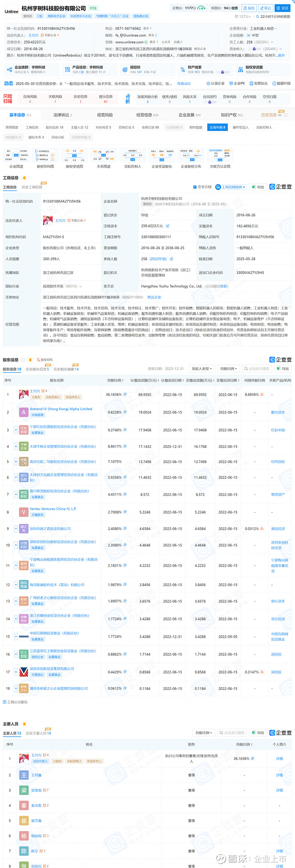Follow the company with 关注 button
This screenshot has width=295, height=868.
click(x=283, y=8)
